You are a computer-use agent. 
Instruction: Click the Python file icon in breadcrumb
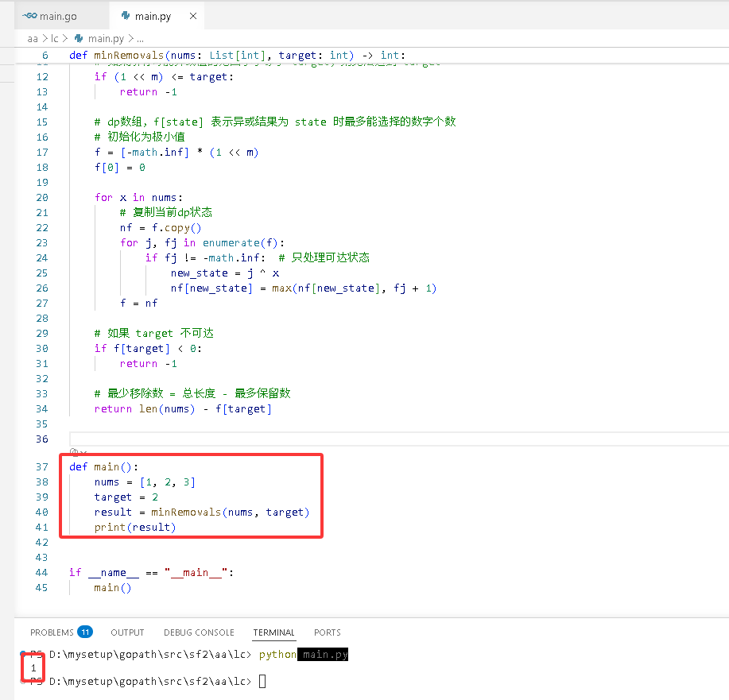[x=79, y=38]
